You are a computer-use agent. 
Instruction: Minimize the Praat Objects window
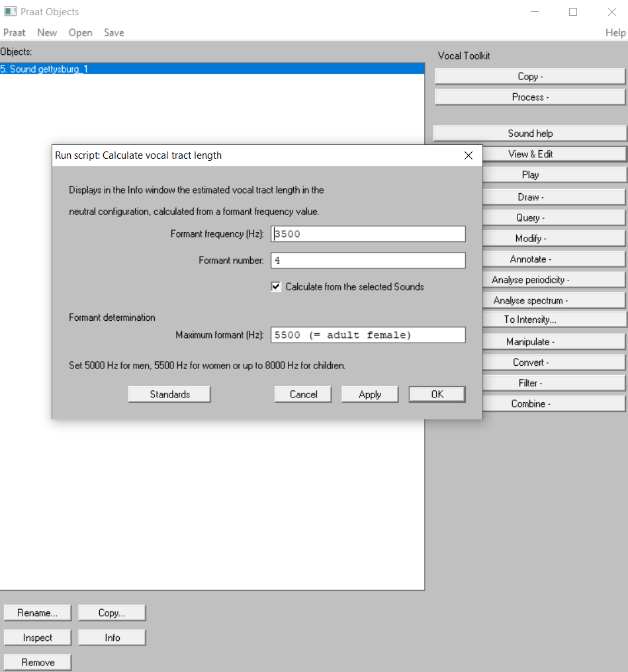(535, 11)
